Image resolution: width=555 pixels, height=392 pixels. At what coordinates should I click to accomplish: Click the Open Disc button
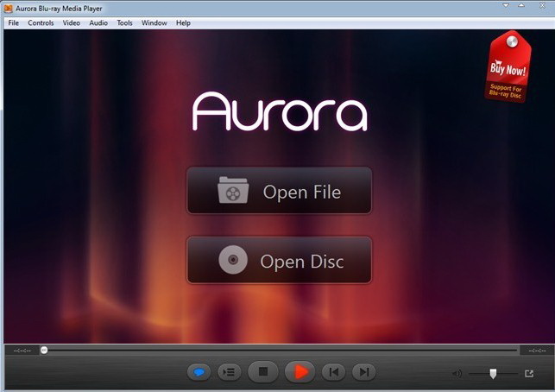pyautogui.click(x=280, y=260)
